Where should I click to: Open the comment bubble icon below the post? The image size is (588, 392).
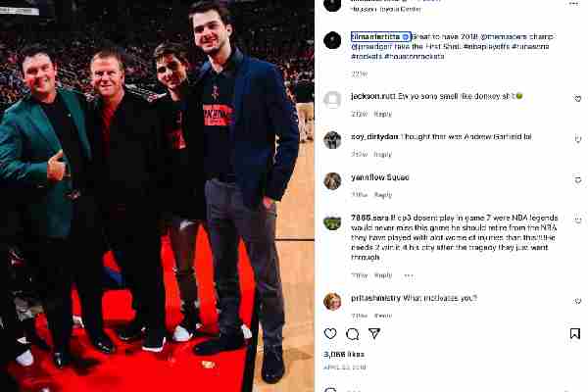352,334
